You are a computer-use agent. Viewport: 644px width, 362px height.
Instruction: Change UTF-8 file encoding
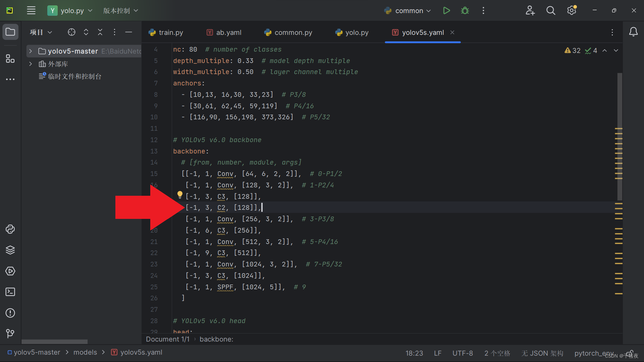(x=463, y=353)
